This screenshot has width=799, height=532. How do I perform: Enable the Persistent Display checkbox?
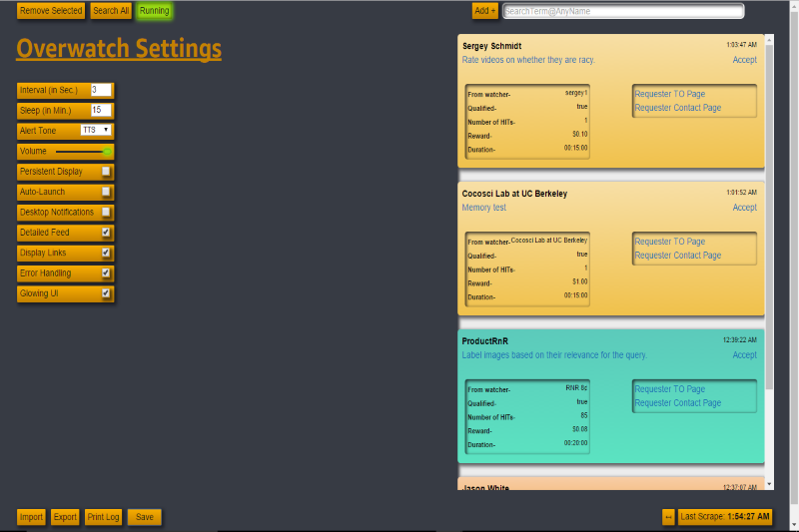[106, 172]
